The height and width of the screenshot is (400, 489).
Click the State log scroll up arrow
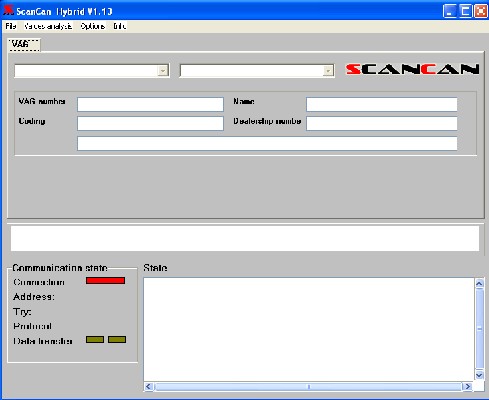pyautogui.click(x=479, y=284)
